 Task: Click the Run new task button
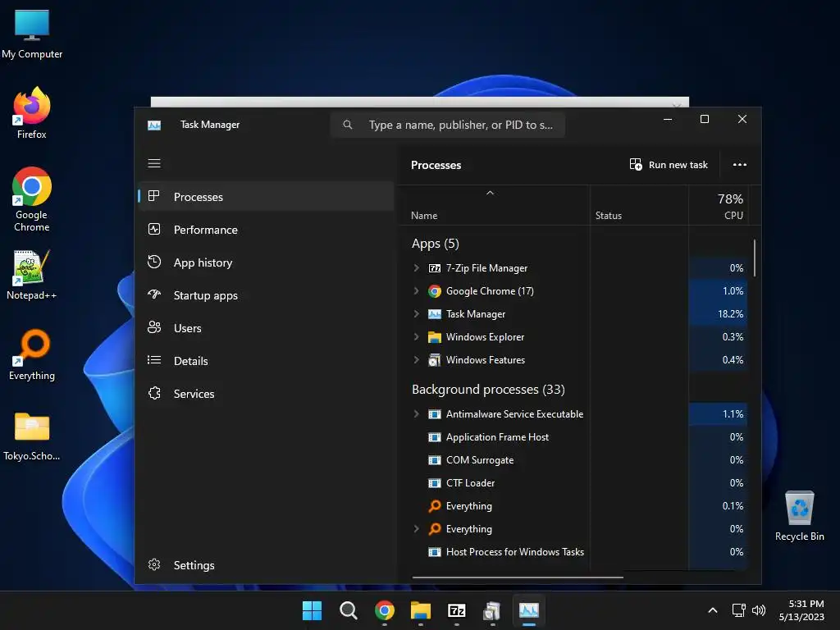click(x=669, y=164)
